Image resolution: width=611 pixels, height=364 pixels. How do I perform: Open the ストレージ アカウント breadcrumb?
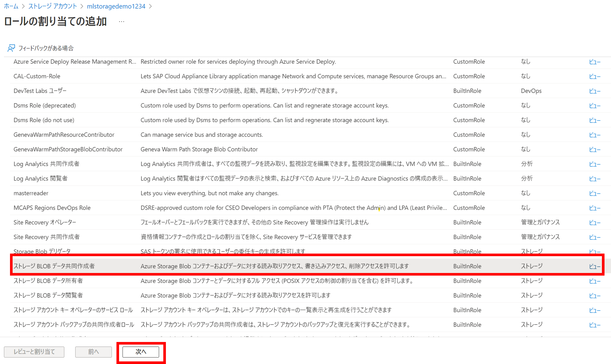click(x=53, y=6)
